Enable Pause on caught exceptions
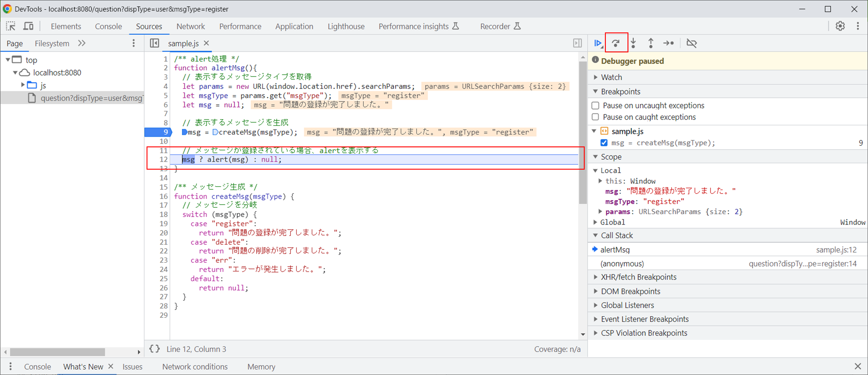This screenshot has height=375, width=868. (x=595, y=117)
